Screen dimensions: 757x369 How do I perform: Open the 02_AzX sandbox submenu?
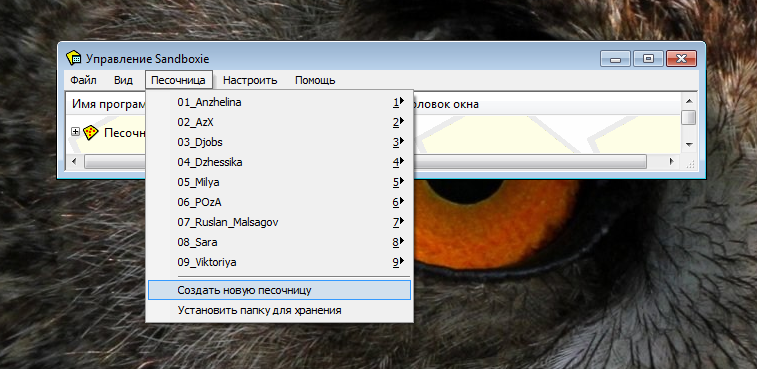[280, 123]
